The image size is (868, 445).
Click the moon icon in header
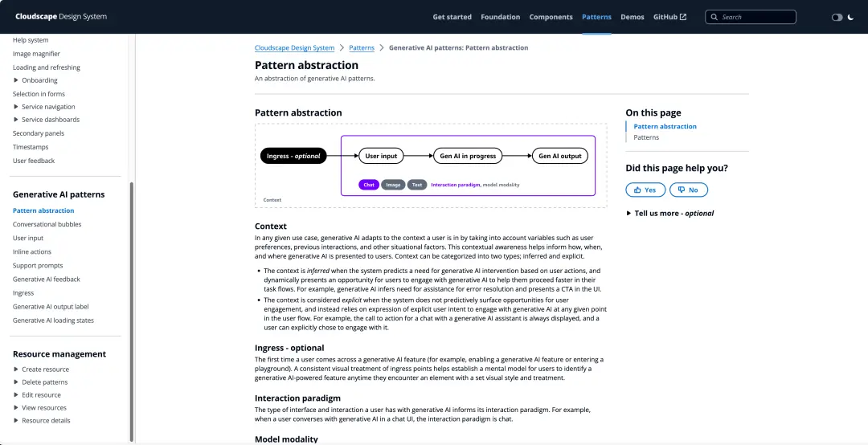[x=850, y=17]
